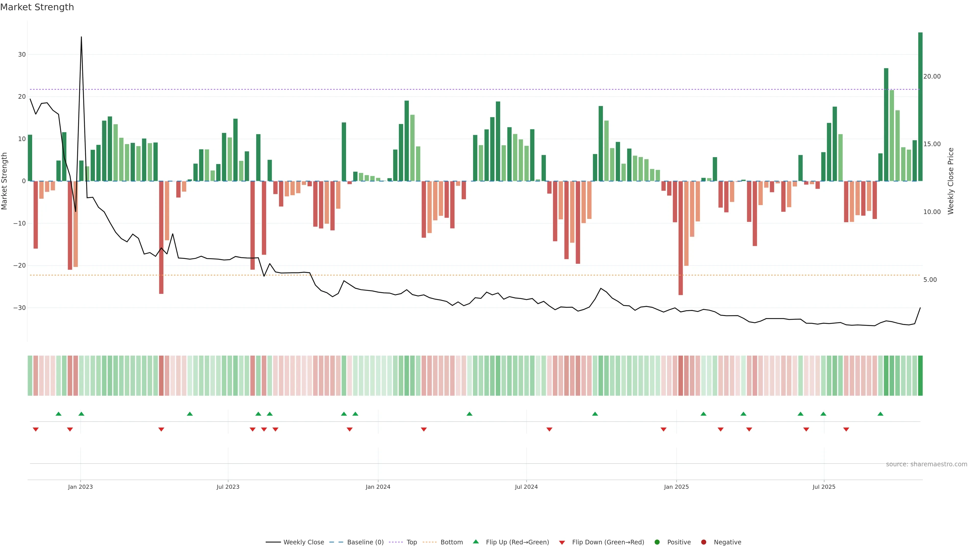Click the first red flip-down marker at left
The width and height of the screenshot is (980, 551).
click(x=36, y=429)
